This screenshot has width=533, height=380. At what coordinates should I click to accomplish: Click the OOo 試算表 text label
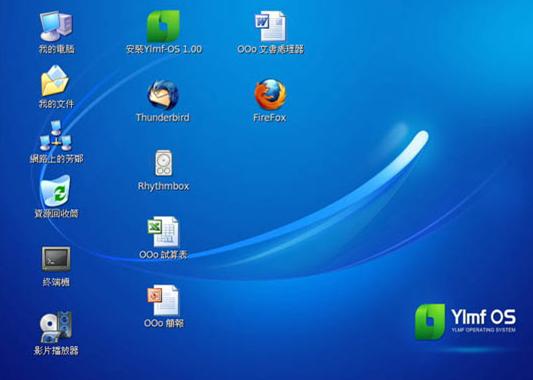pyautogui.click(x=164, y=255)
